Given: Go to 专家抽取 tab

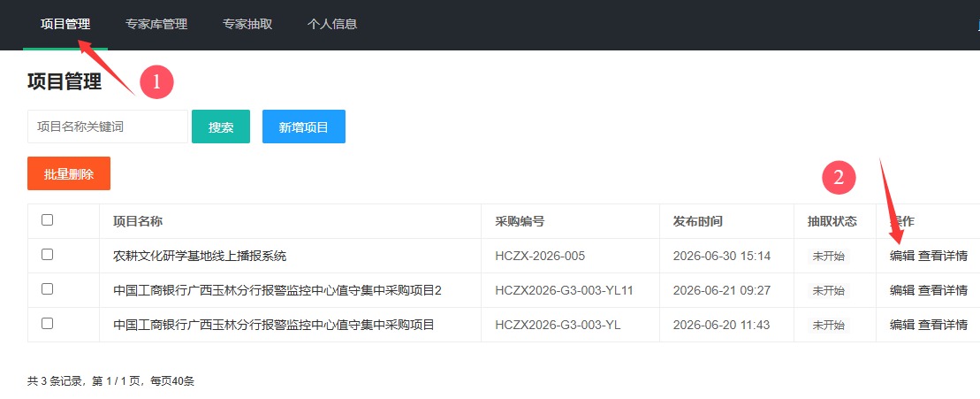Looking at the screenshot, I should (247, 25).
